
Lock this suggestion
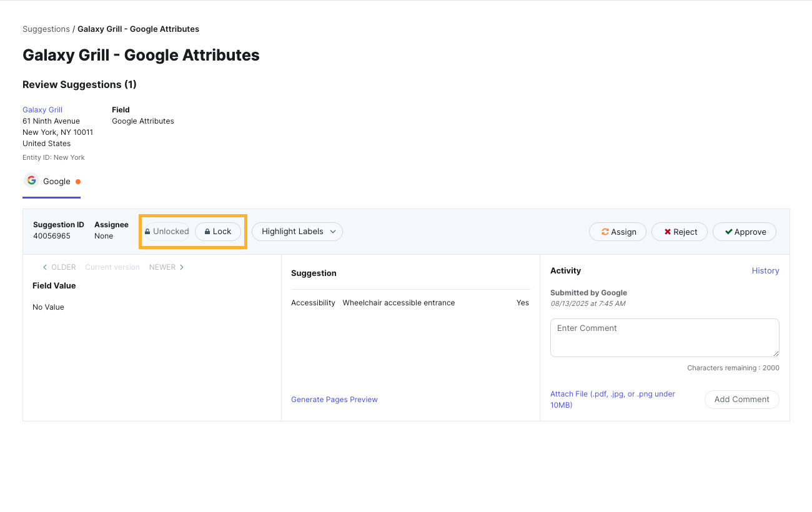pos(218,232)
